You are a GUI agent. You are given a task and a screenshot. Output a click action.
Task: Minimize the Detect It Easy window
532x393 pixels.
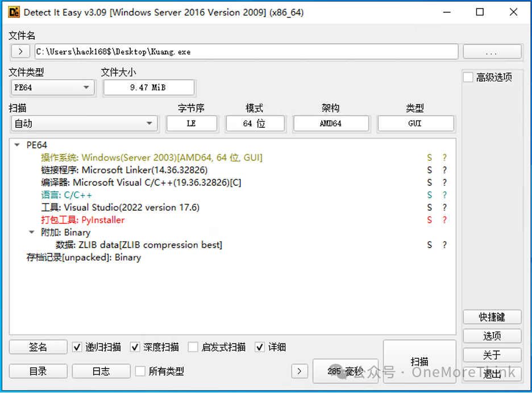coord(447,12)
